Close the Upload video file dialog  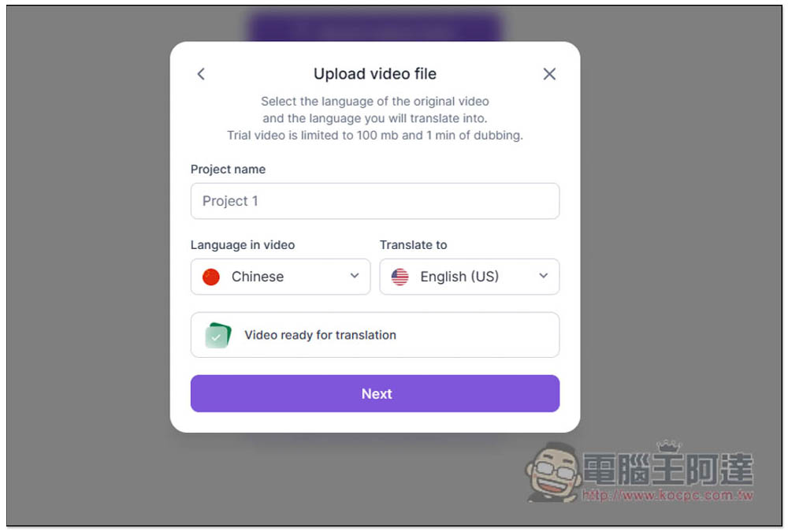click(x=549, y=74)
